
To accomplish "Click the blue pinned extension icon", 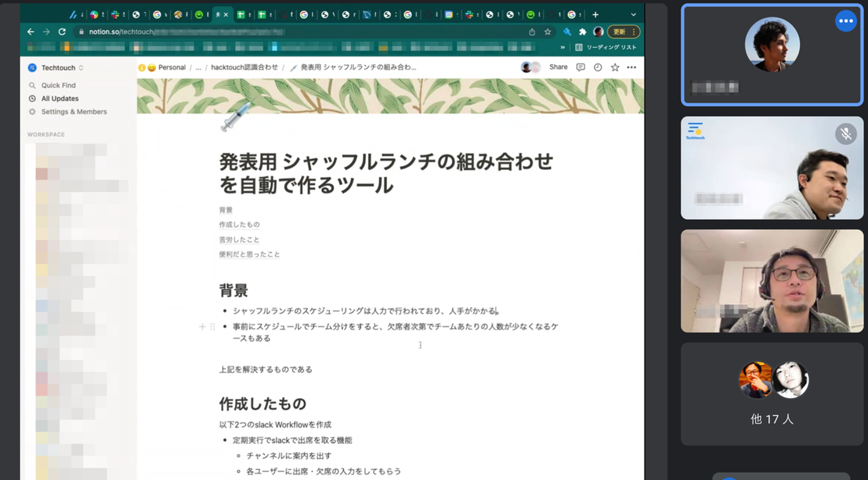I will pyautogui.click(x=567, y=32).
